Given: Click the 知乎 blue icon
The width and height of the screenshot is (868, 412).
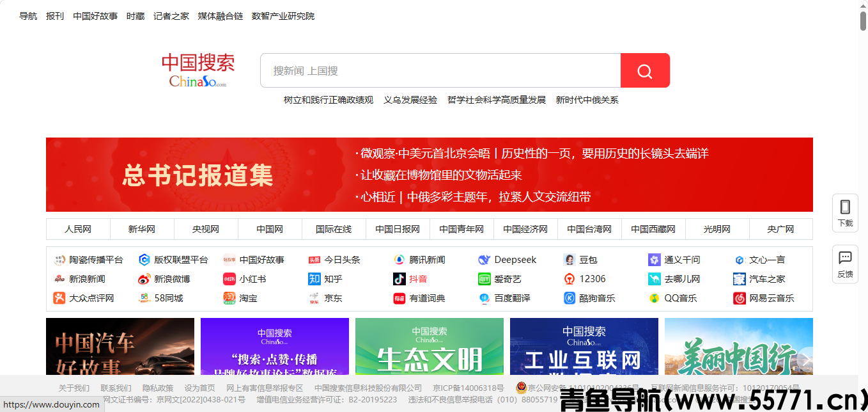Looking at the screenshot, I should click(x=314, y=279).
